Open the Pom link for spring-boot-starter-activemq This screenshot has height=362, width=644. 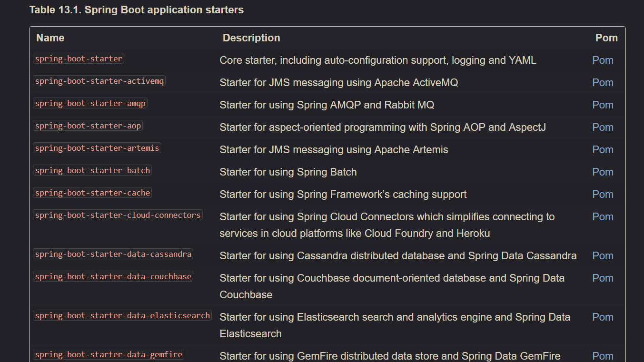coord(603,83)
